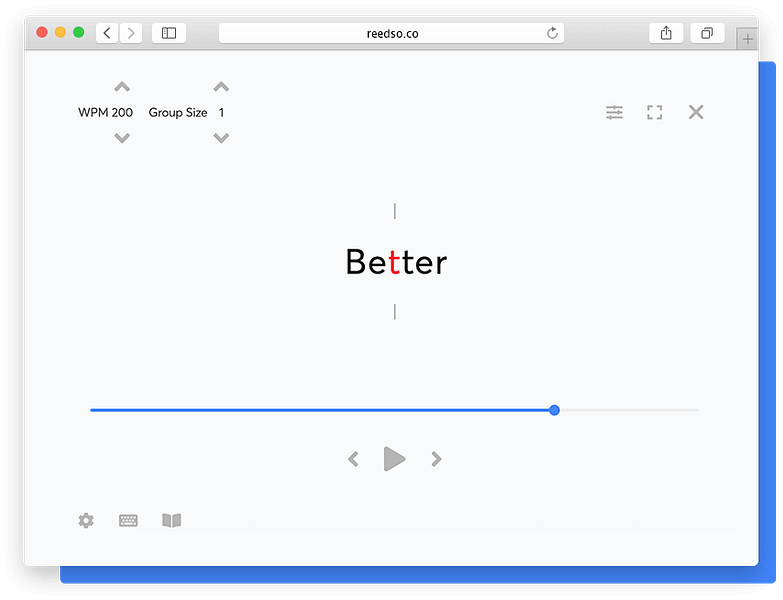Open the reader adjustment sliders icon
783x600 pixels.
coord(614,112)
